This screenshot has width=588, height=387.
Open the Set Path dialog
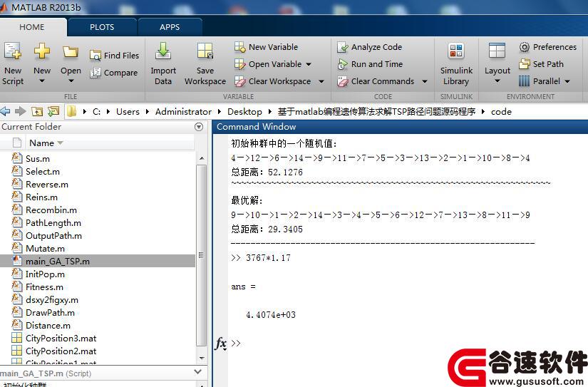tap(541, 64)
